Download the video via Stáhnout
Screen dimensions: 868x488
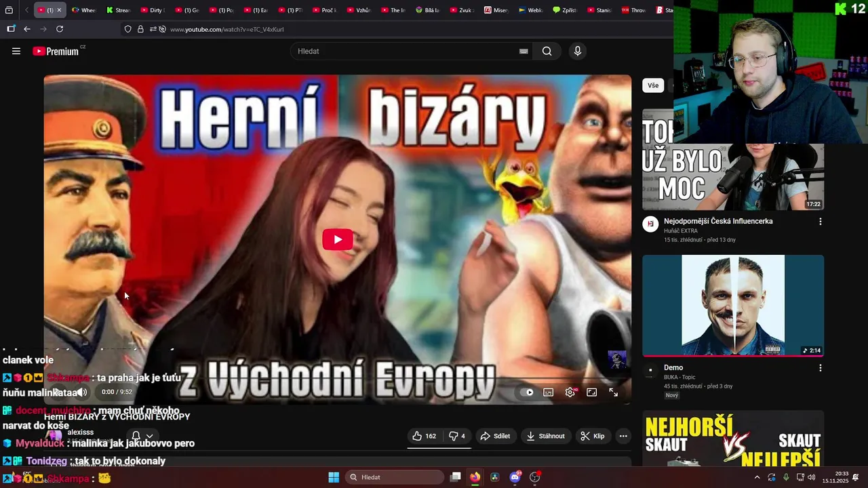pos(546,436)
